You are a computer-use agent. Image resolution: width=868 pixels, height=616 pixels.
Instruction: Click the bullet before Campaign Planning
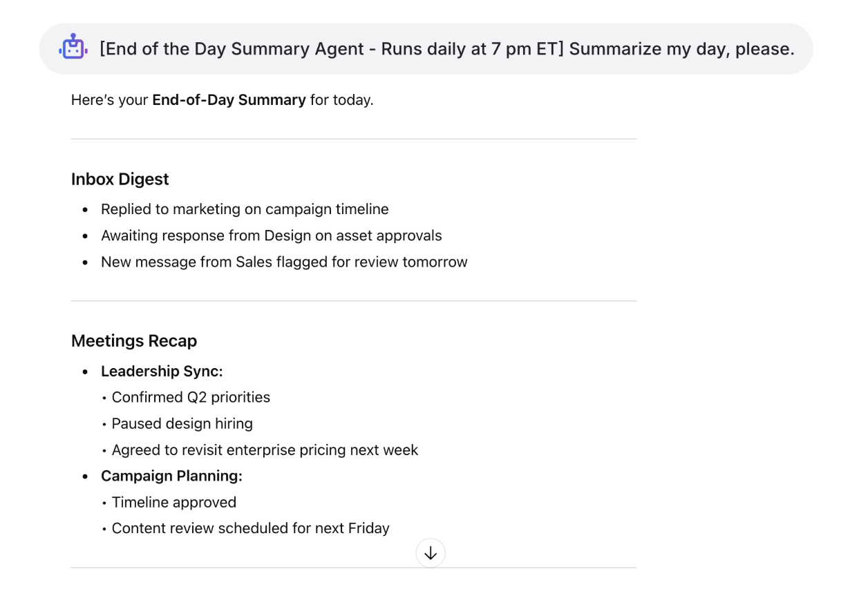[86, 477]
